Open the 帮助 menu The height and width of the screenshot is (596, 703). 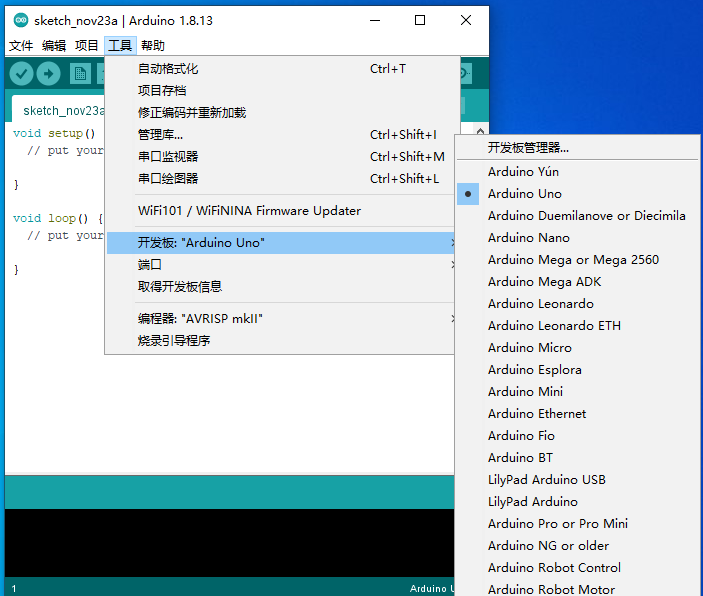coord(153,45)
